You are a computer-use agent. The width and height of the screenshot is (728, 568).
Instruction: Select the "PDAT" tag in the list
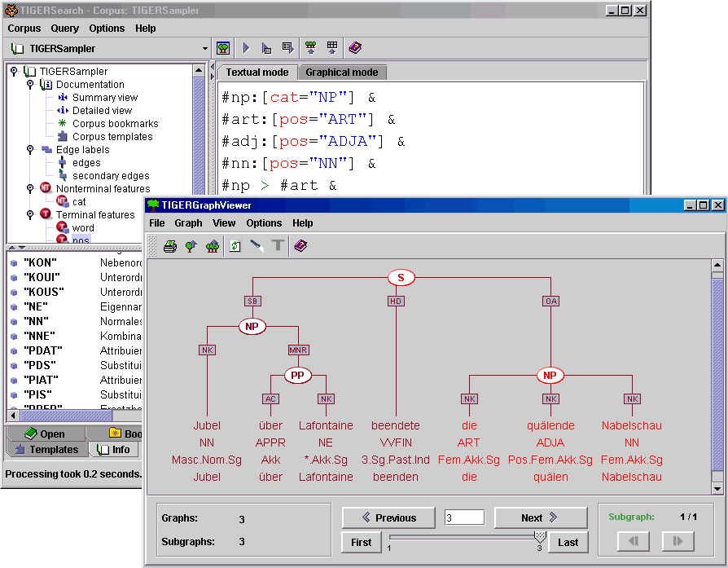coord(43,350)
